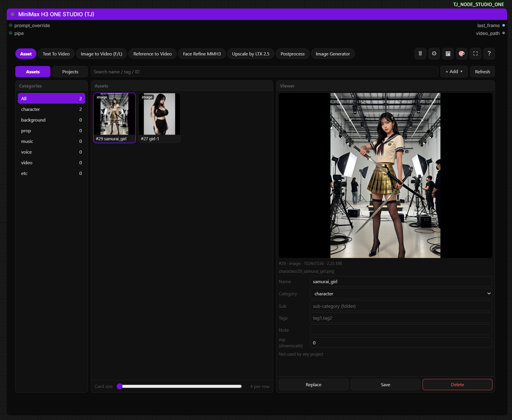
Task: Click the node collapse dot beside MiniMax title
Action: [x=12, y=14]
